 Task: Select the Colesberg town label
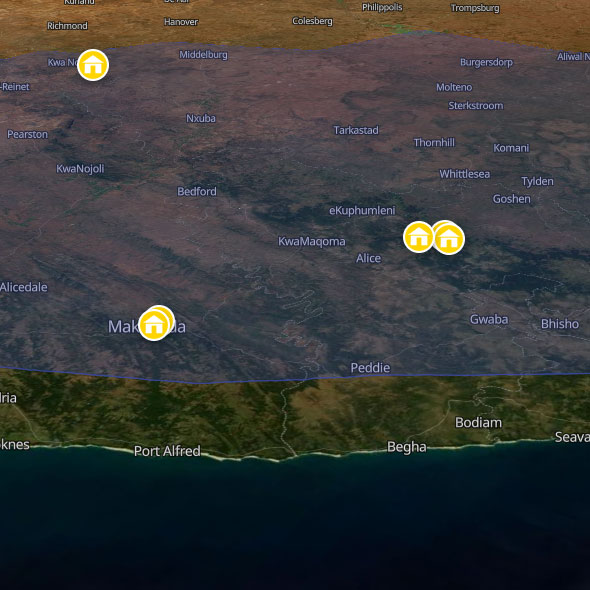coord(312,21)
